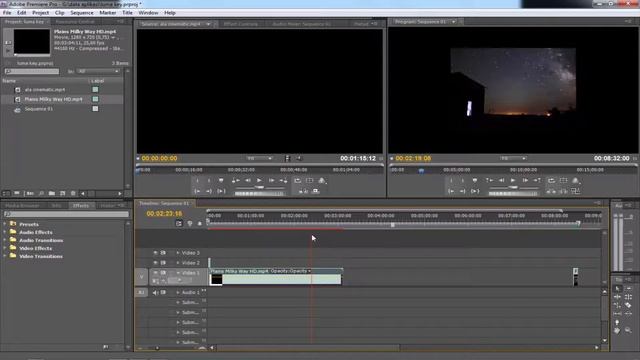The height and width of the screenshot is (360, 640).
Task: Expand the Presets folder in Effects
Action: [x=5, y=224]
